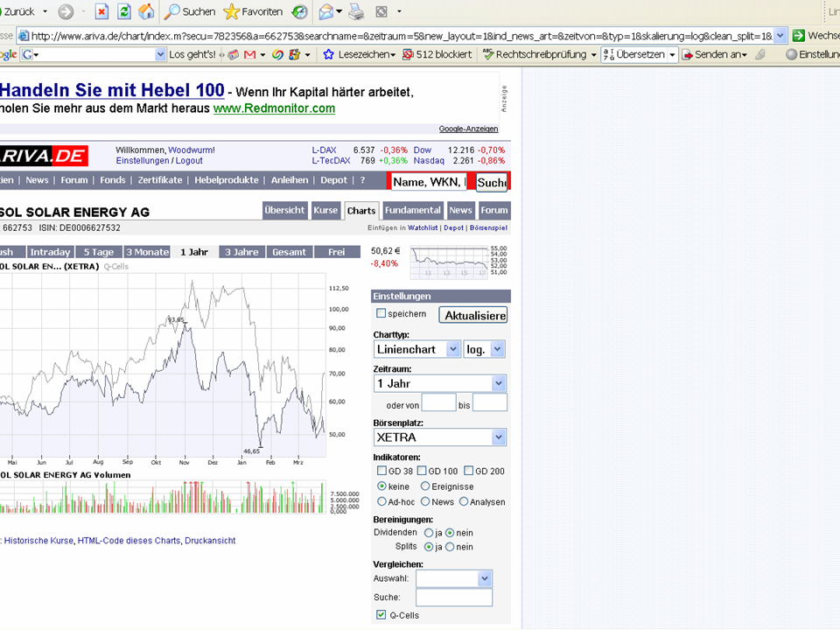Click the Vergleichen Suche text field
Screen dimensions: 840x630
pyautogui.click(x=454, y=598)
